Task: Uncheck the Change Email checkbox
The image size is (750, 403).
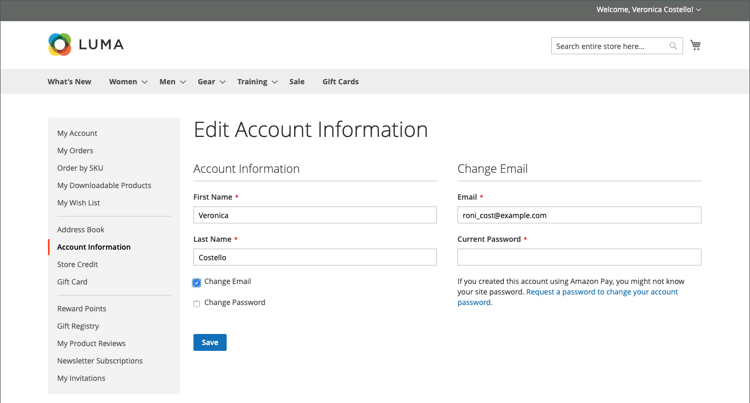Action: tap(197, 283)
